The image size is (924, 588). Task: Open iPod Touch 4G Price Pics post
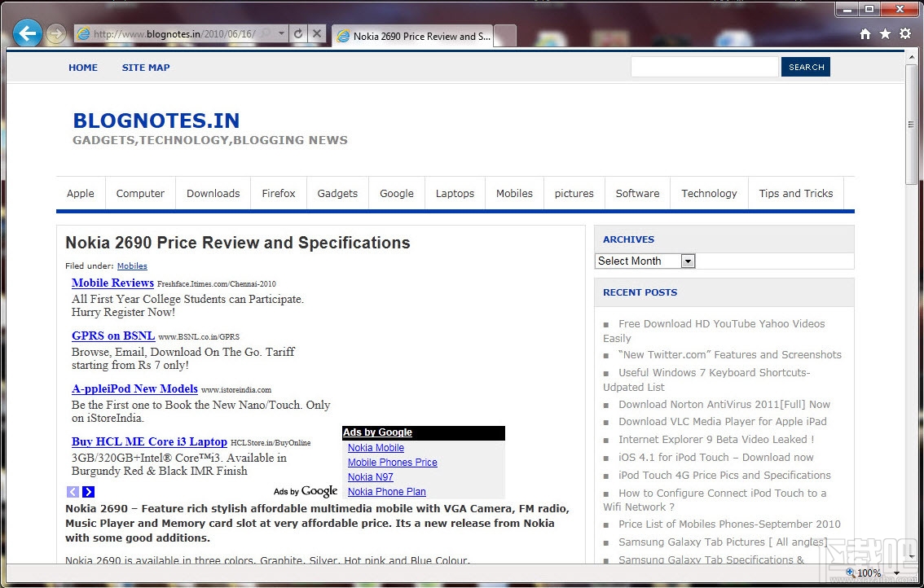coord(724,476)
